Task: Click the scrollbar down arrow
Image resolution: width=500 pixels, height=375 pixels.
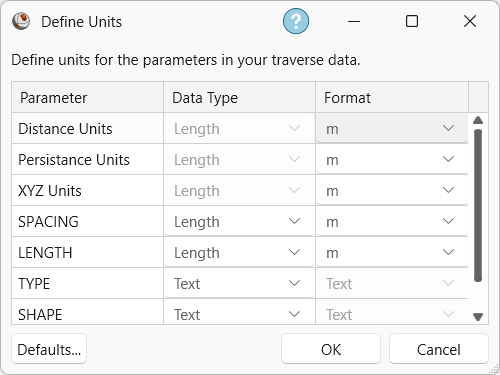Action: pyautogui.click(x=478, y=317)
